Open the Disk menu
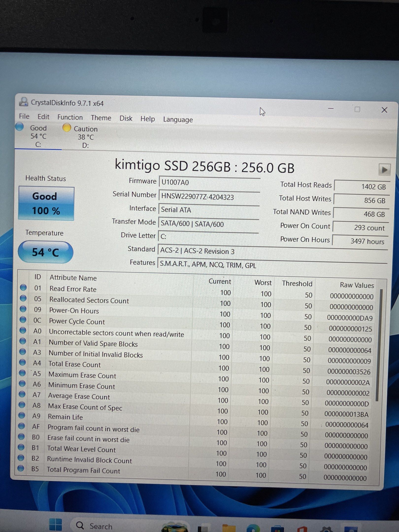The image size is (399, 532). (126, 118)
